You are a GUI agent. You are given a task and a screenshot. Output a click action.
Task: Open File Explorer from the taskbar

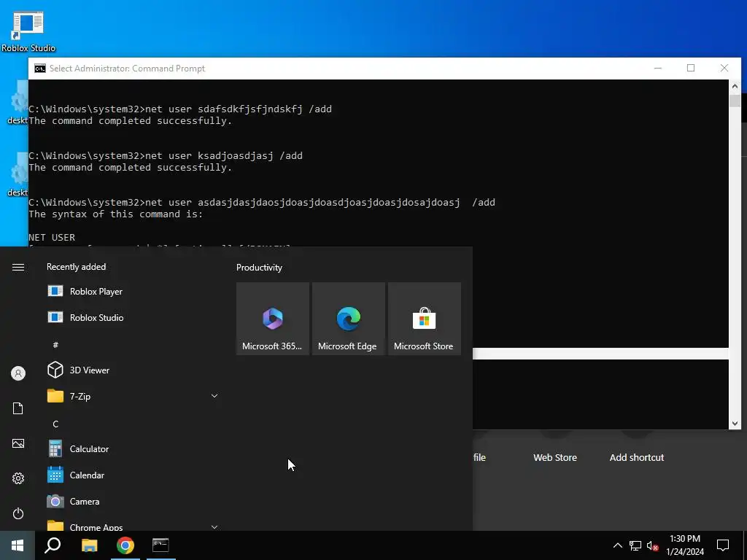coord(89,545)
